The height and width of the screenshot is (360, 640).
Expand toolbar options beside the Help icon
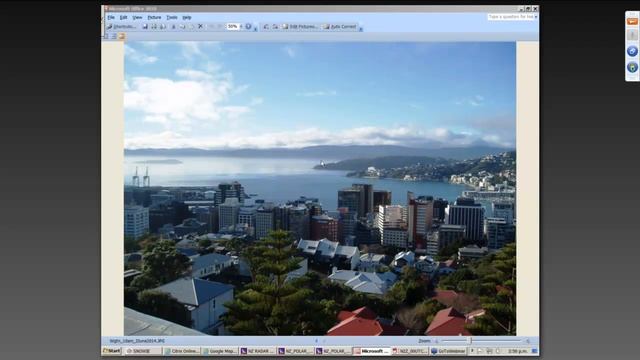256,29
